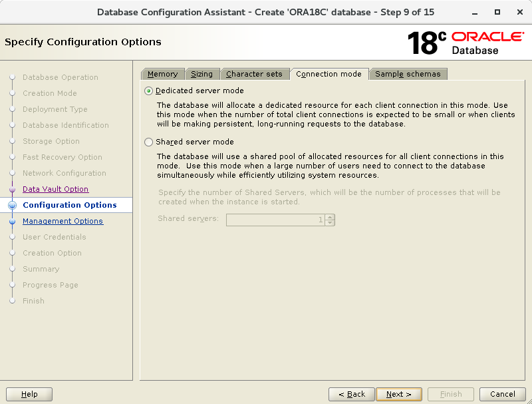The width and height of the screenshot is (532, 404).
Task: Cancel the database creation wizard
Action: [503, 394]
